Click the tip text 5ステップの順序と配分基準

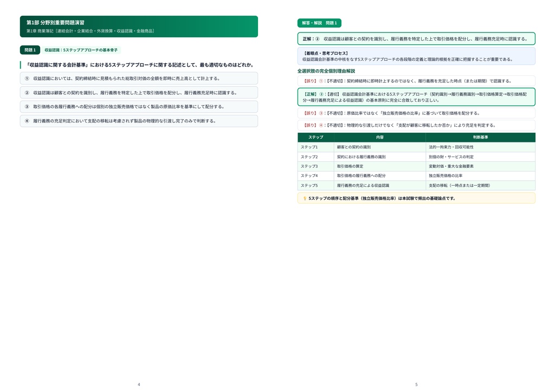[382, 198]
